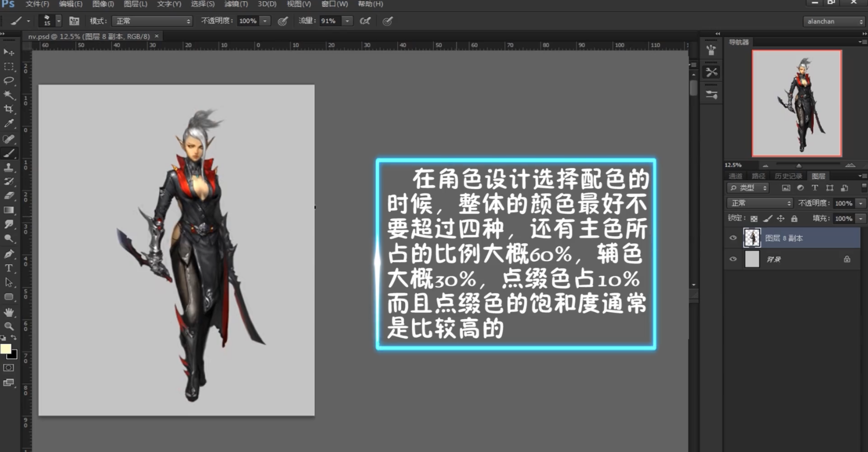Select the Rectangular Marquee tool
Screen dimensions: 868x452
click(9, 67)
